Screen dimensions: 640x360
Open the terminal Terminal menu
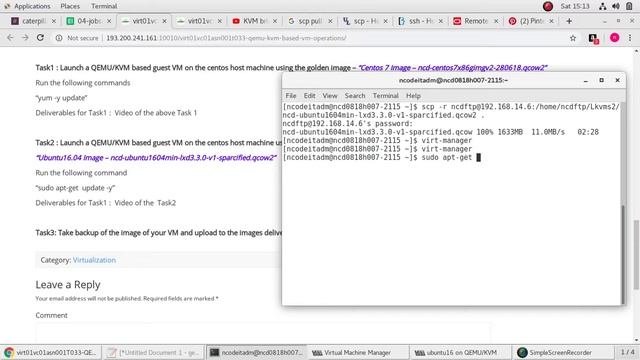385,96
